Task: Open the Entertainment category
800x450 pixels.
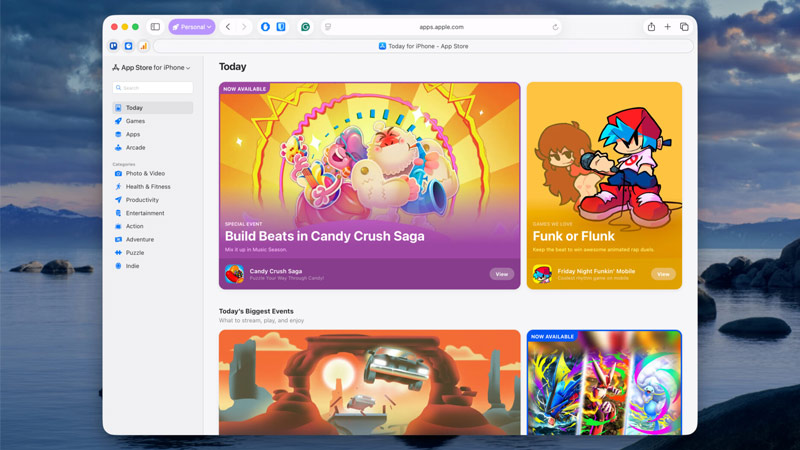Action: point(153,213)
